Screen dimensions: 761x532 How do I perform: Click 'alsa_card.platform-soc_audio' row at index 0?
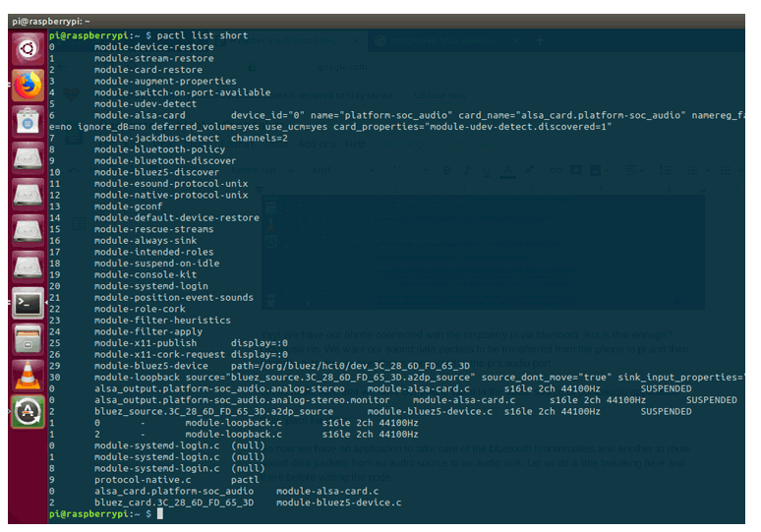(174, 492)
